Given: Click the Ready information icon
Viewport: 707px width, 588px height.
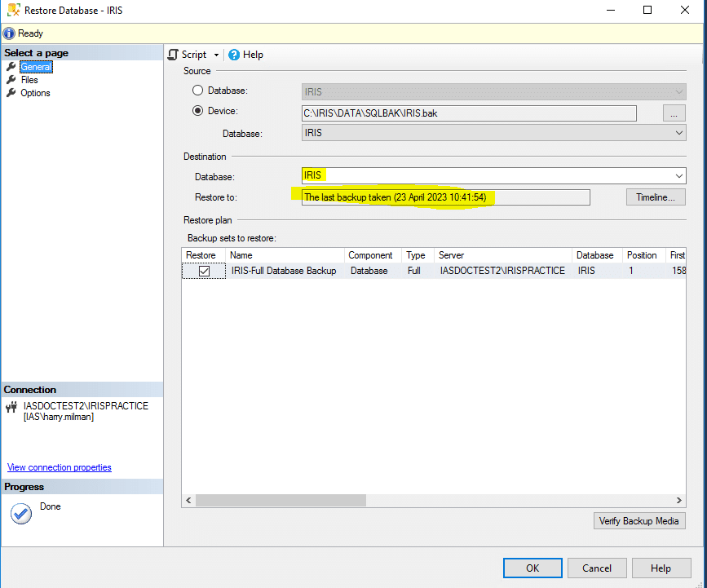Looking at the screenshot, I should point(9,33).
